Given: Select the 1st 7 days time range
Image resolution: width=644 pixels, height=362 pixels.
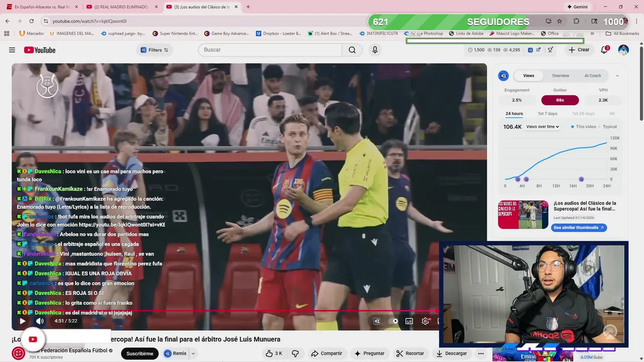Looking at the screenshot, I should click(547, 114).
